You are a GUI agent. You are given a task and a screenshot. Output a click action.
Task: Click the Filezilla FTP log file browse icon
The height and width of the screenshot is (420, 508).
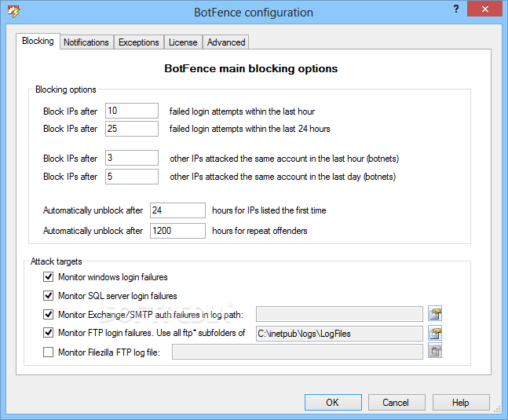(x=435, y=351)
